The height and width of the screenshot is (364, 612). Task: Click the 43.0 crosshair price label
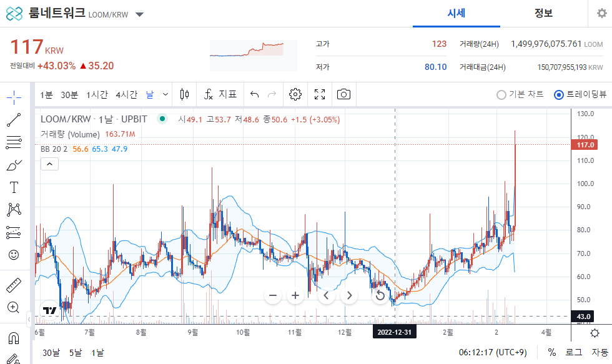pyautogui.click(x=583, y=317)
